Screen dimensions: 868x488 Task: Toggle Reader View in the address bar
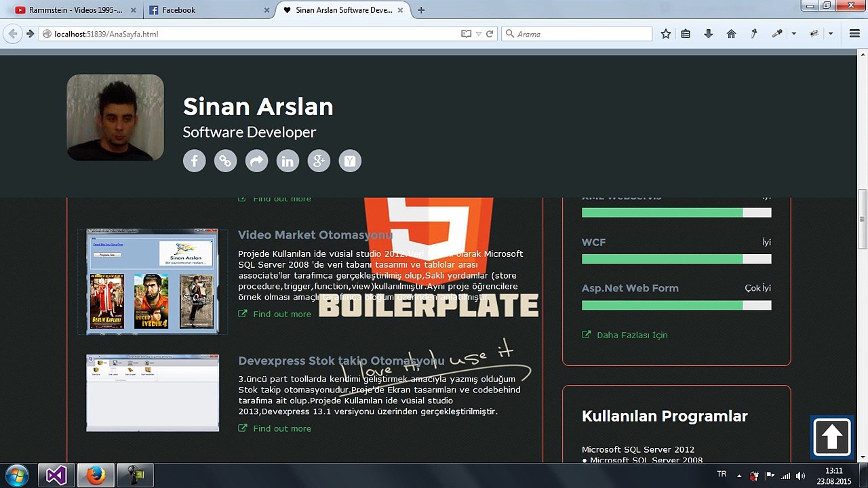click(466, 34)
